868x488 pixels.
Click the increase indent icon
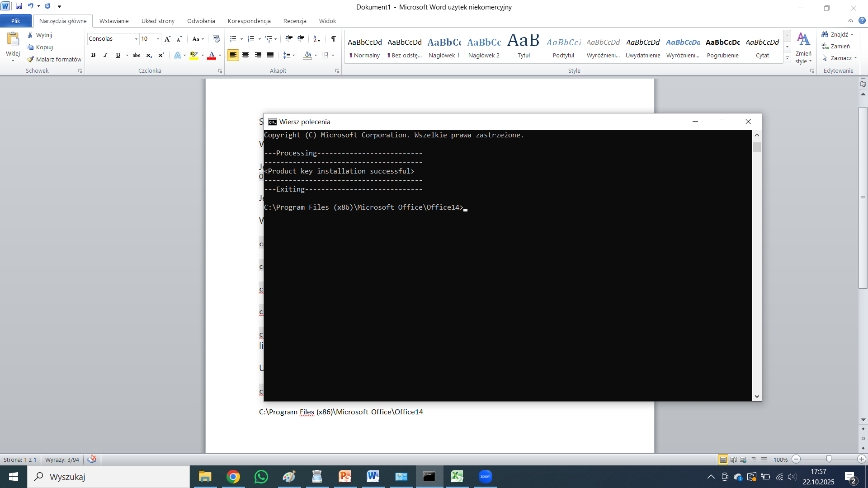click(x=301, y=39)
